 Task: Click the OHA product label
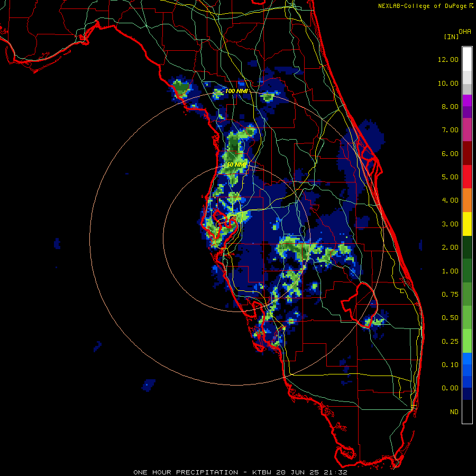coord(465,32)
